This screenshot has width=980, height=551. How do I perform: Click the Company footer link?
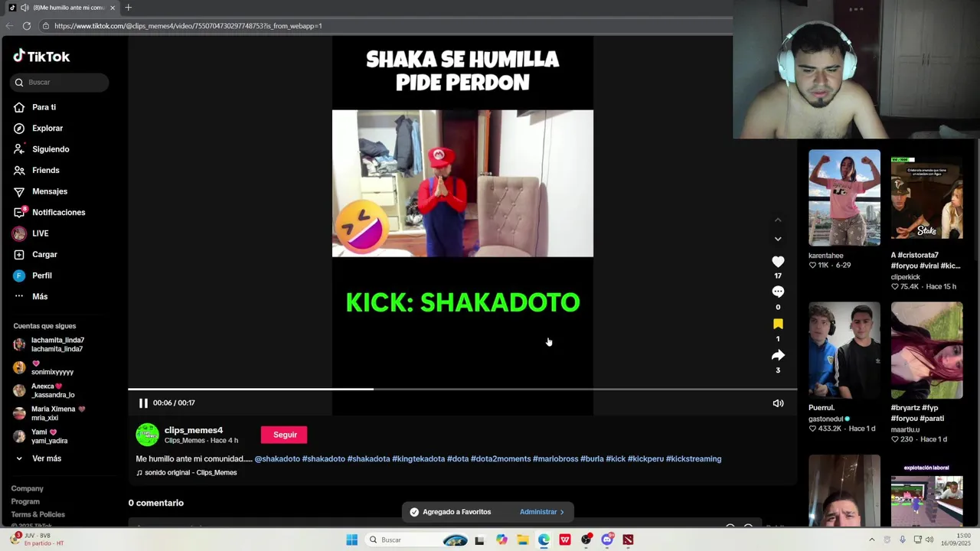27,488
